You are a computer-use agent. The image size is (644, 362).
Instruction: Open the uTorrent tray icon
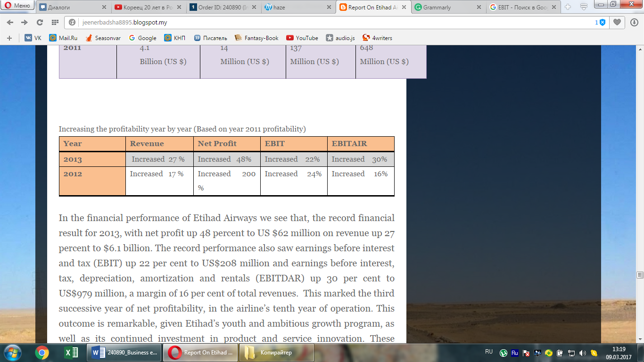pyautogui.click(x=504, y=353)
